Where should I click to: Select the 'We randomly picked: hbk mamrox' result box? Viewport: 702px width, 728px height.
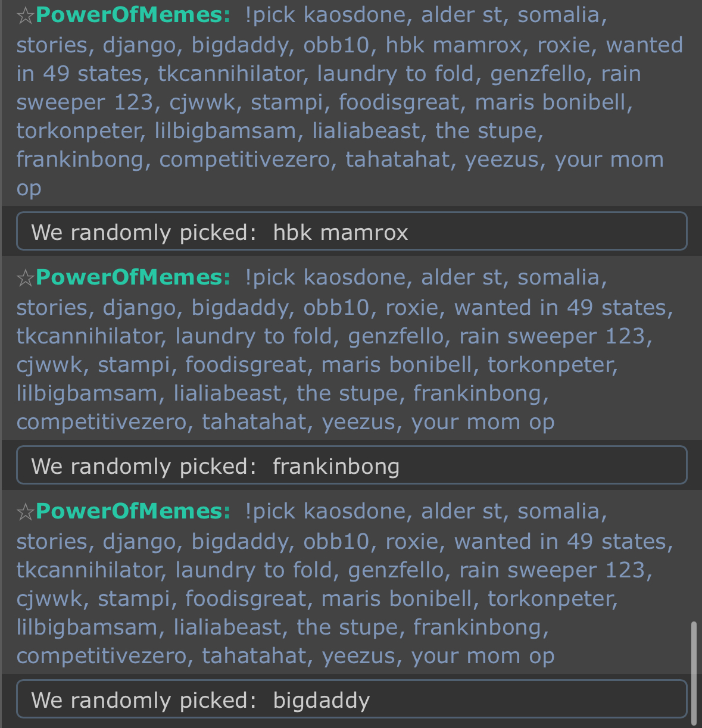click(x=351, y=232)
